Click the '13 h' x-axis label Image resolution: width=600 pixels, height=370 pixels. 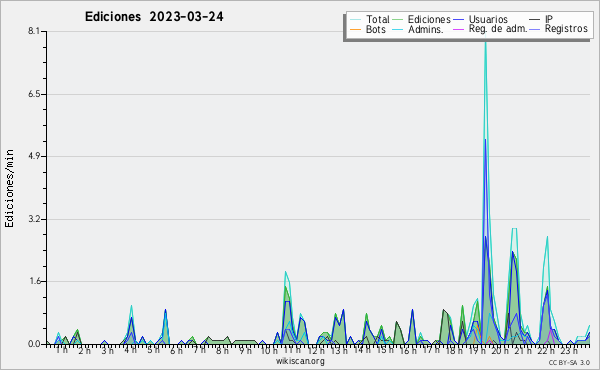339,350
